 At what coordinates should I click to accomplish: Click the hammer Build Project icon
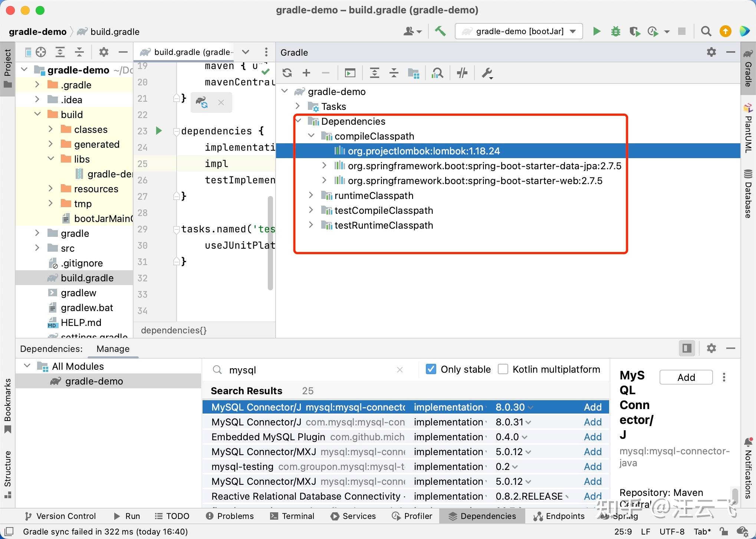point(440,32)
